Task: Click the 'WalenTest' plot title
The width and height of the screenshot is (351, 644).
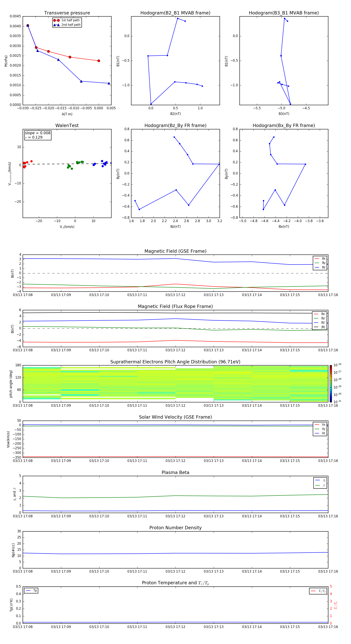Action: (67, 125)
